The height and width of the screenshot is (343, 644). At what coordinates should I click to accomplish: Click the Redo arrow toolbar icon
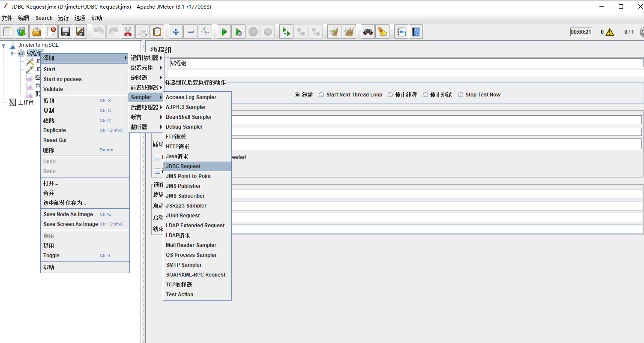(x=114, y=32)
